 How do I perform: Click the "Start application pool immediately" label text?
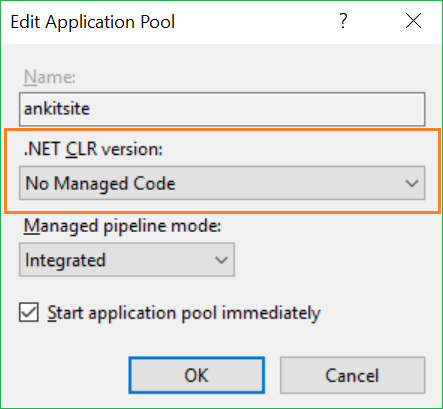coord(184,313)
